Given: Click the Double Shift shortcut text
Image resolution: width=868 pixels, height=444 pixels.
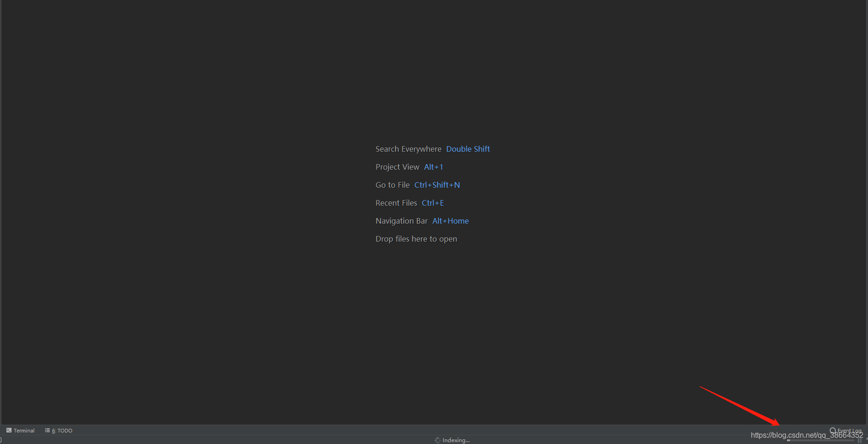Looking at the screenshot, I should (468, 149).
